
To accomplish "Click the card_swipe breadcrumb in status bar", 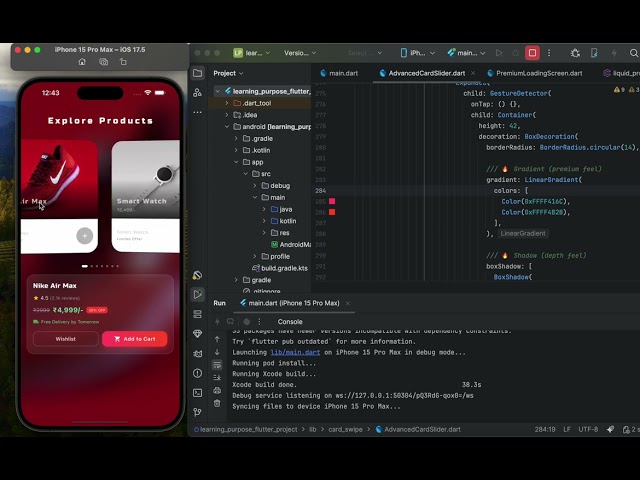I will coord(345,429).
